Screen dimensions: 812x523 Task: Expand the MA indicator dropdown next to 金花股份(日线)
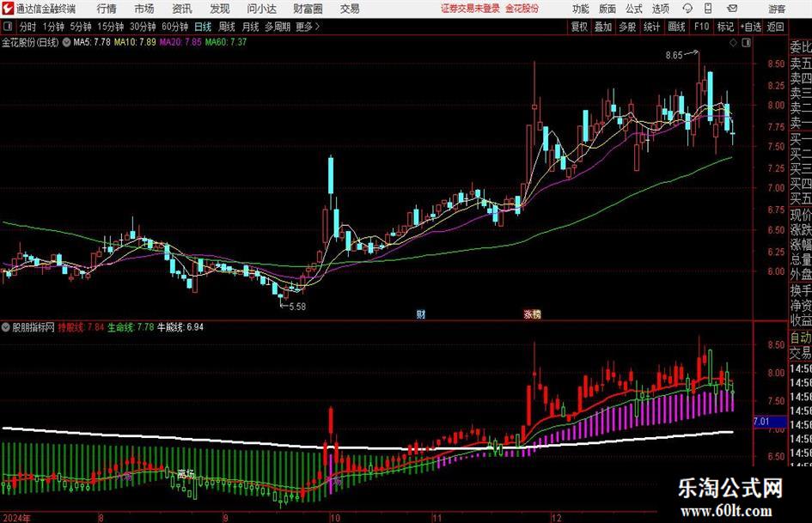click(66, 42)
